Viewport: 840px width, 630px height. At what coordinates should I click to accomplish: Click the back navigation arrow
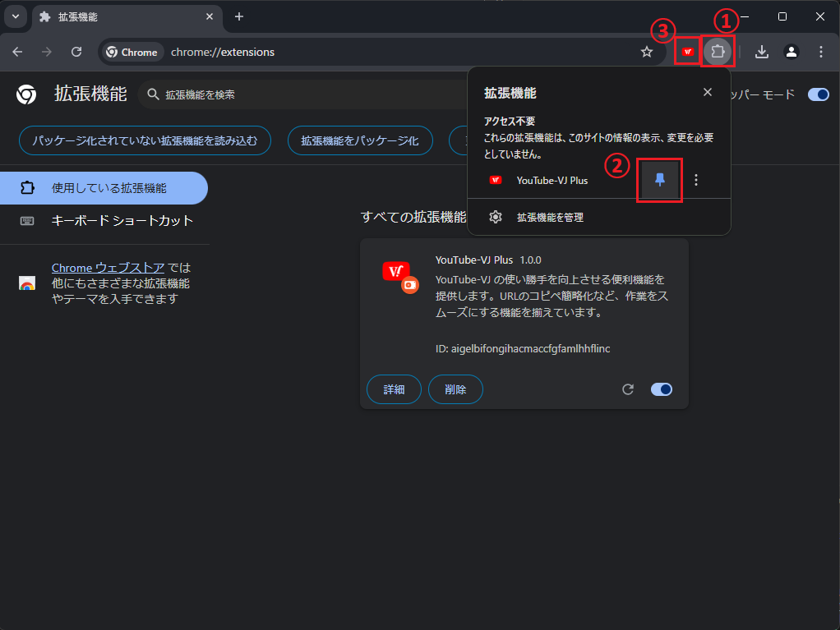coord(17,52)
